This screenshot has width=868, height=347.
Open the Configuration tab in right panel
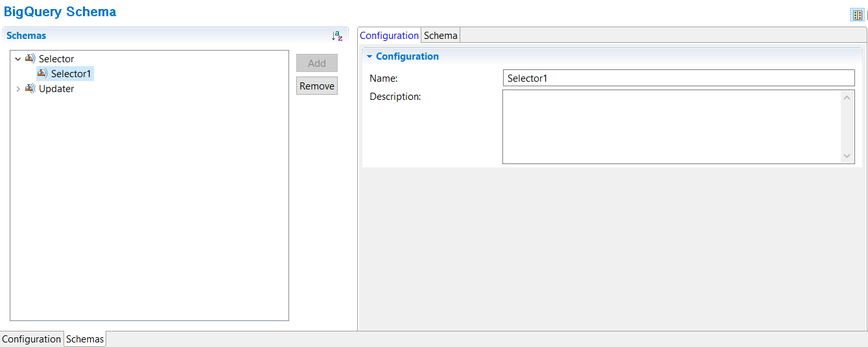point(390,36)
